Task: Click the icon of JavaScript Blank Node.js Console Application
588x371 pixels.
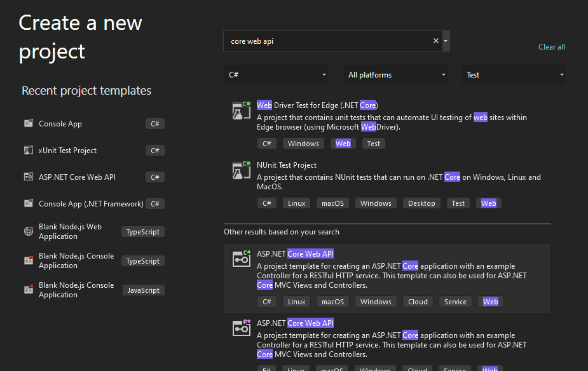Action: tap(29, 289)
